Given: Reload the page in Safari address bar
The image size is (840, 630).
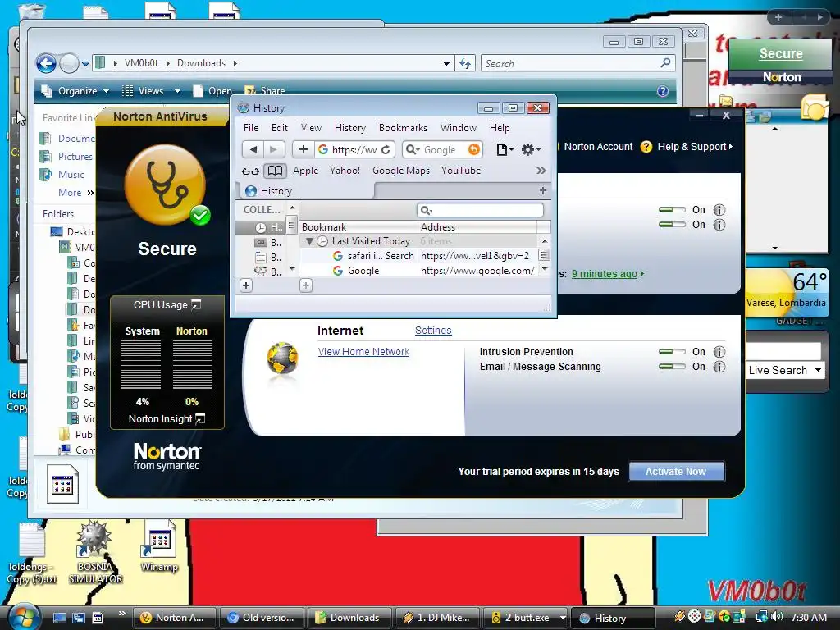Looking at the screenshot, I should 386,149.
